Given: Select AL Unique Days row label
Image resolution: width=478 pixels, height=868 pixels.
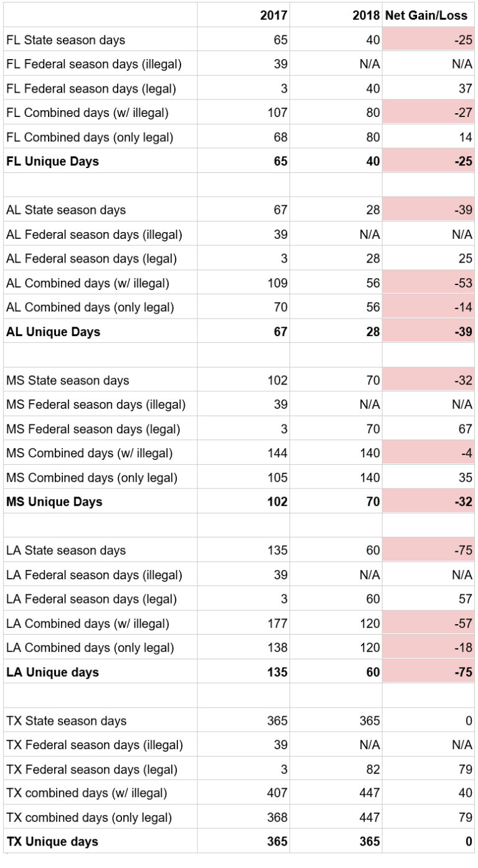Looking at the screenshot, I should pos(53,332).
